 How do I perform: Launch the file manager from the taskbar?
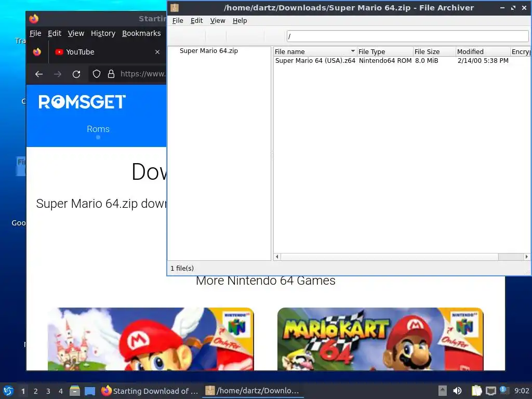click(75, 391)
